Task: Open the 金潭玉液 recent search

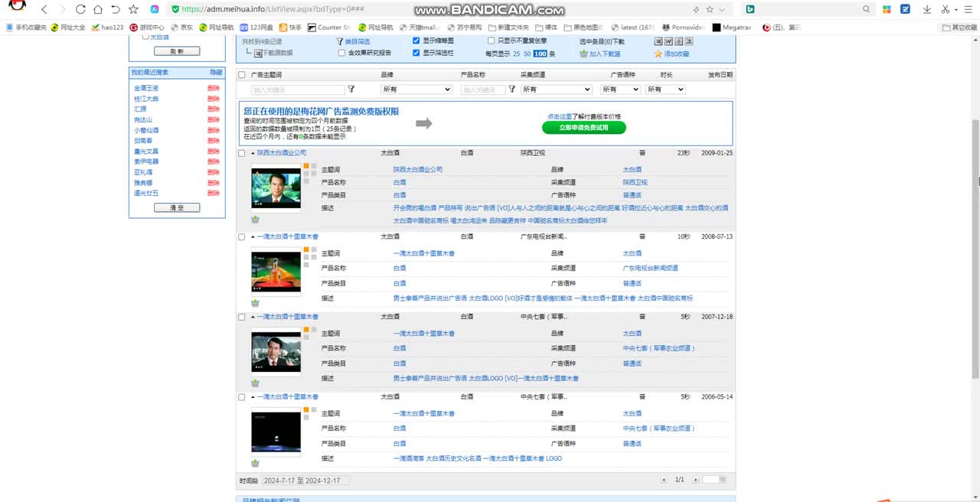Action: coord(146,88)
